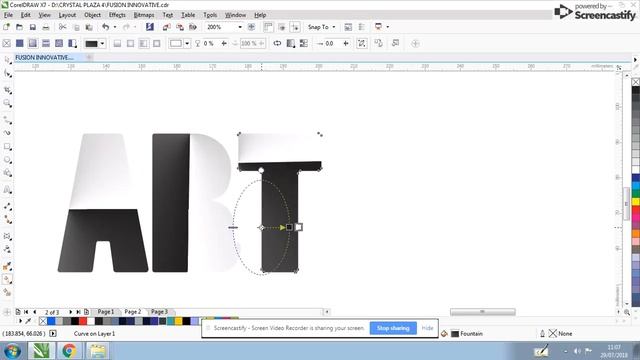Switch to the Page 1 tab
This screenshot has height=360, width=640.
105,312
